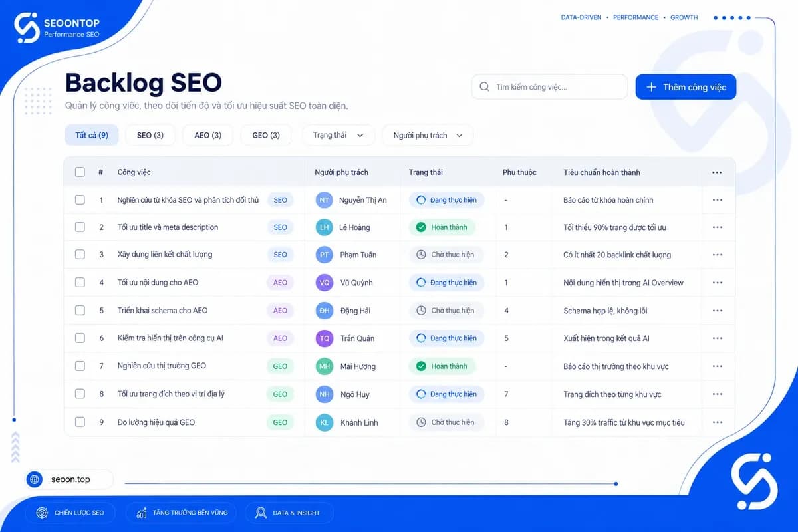Click the chart icon of Tăng trưởng bền vững
This screenshot has width=798, height=532.
[x=141, y=513]
